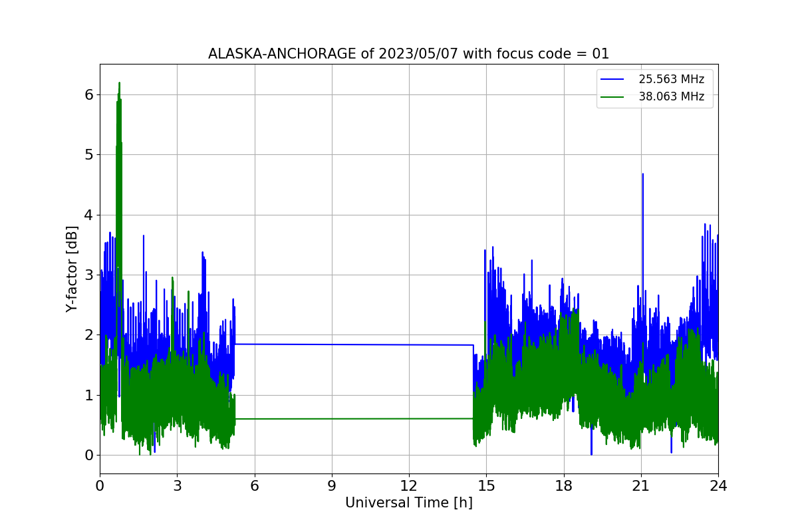Click y-axis tick label '6' beside Y-factor
798x532 pixels.
tap(89, 94)
